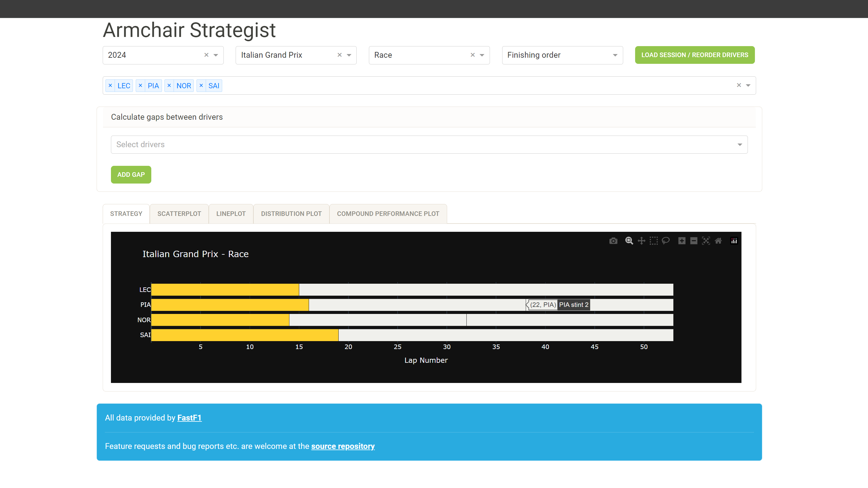Zoom out on the strategy chart
This screenshot has width=868, height=488.
693,240
